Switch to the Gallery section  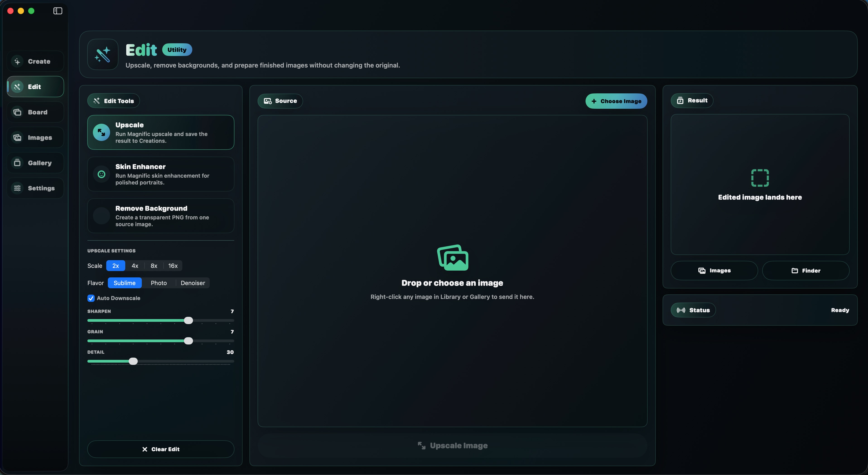pyautogui.click(x=35, y=163)
